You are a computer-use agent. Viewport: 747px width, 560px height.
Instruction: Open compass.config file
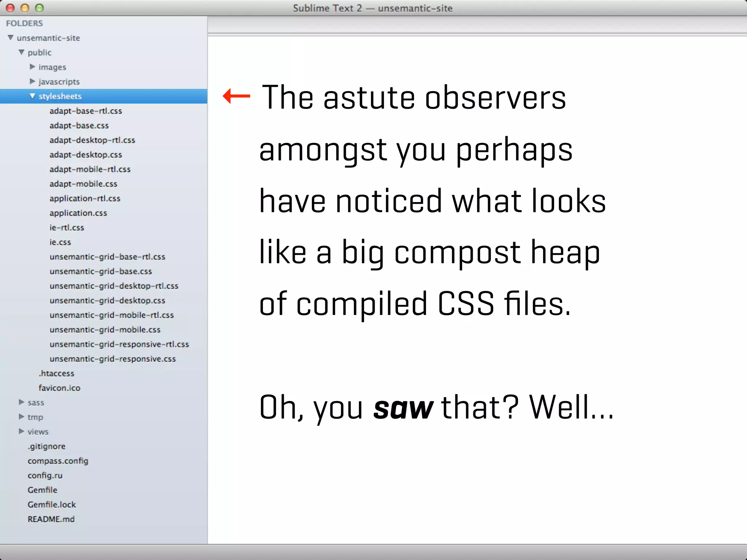coord(58,461)
